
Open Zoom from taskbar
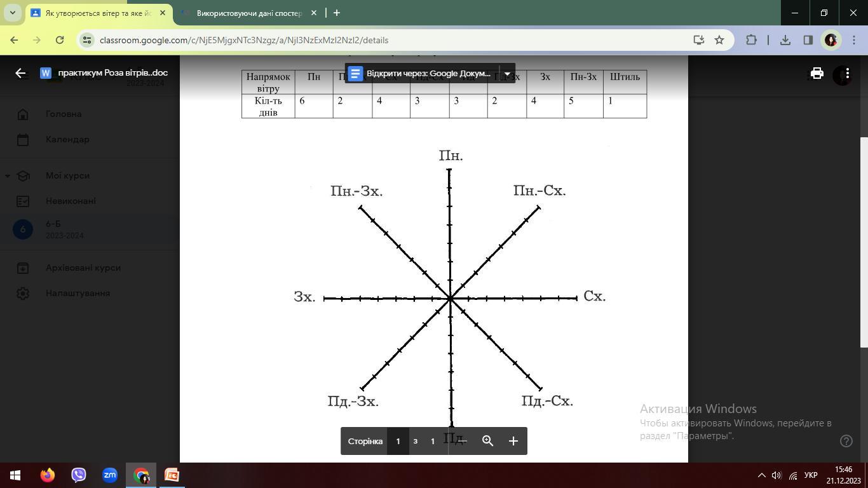pos(110,475)
